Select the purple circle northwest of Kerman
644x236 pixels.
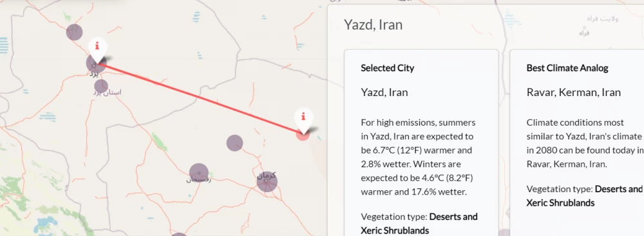[235, 143]
